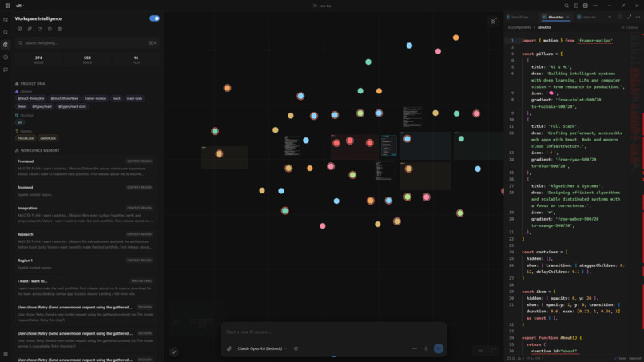
Task: Click the canvas grid layout icon
Action: pos(493,22)
